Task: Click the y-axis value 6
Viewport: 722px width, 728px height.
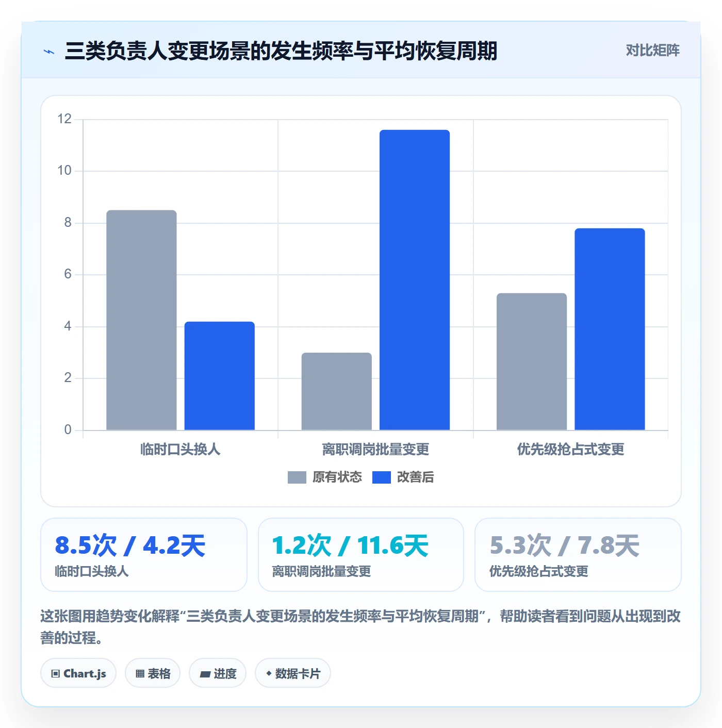Action: point(68,274)
